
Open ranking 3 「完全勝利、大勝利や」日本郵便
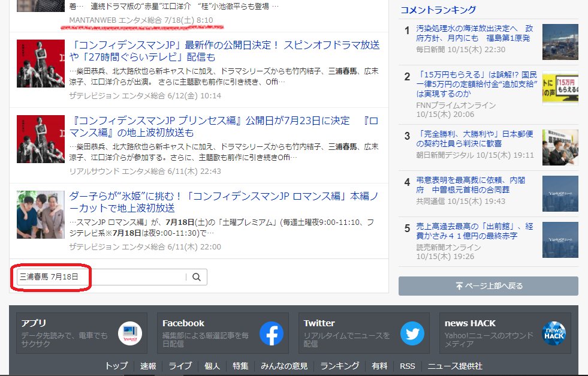[x=474, y=139]
